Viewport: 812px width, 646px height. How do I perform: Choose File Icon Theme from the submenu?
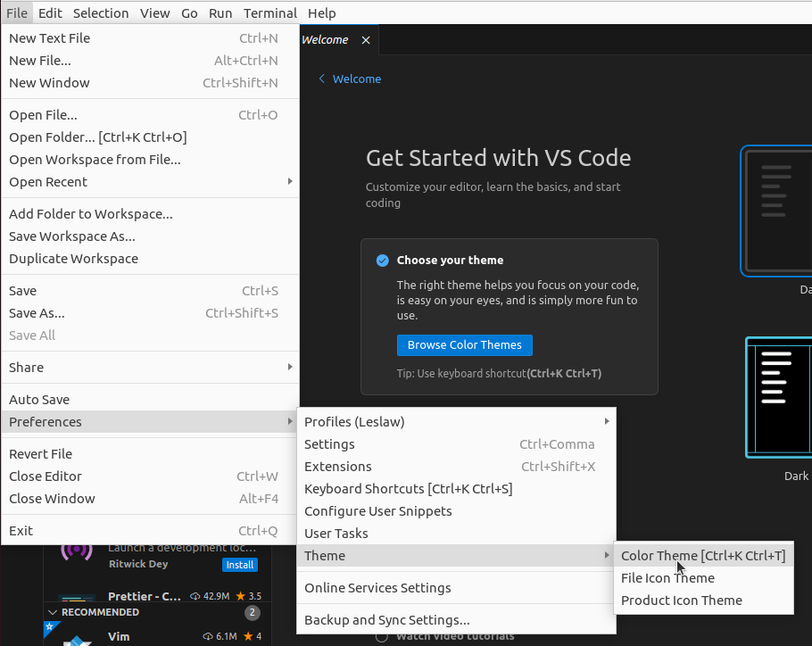click(703, 577)
